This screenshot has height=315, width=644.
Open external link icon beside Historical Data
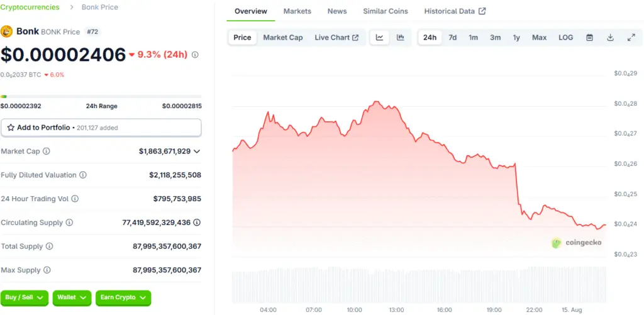pyautogui.click(x=482, y=11)
